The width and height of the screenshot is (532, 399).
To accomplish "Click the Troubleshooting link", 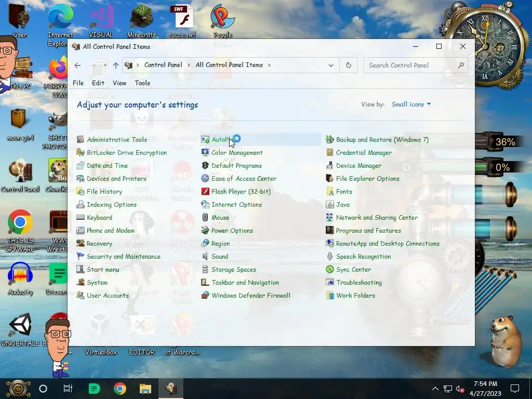I will pos(359,282).
